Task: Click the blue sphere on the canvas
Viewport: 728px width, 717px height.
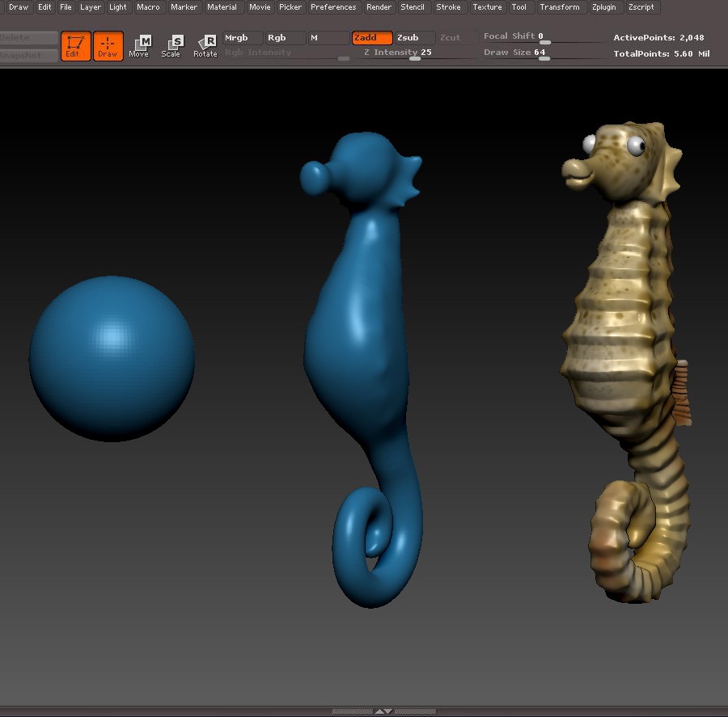Action: click(112, 358)
